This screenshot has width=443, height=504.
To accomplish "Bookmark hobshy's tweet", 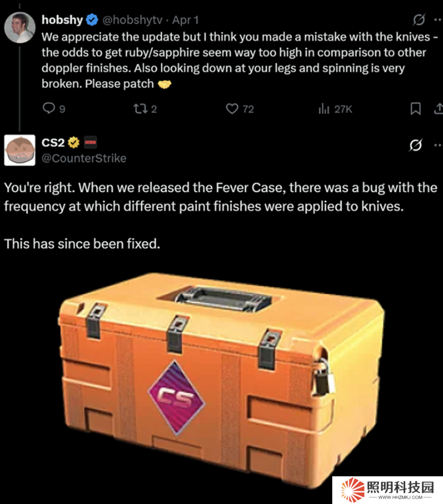I will (x=416, y=109).
